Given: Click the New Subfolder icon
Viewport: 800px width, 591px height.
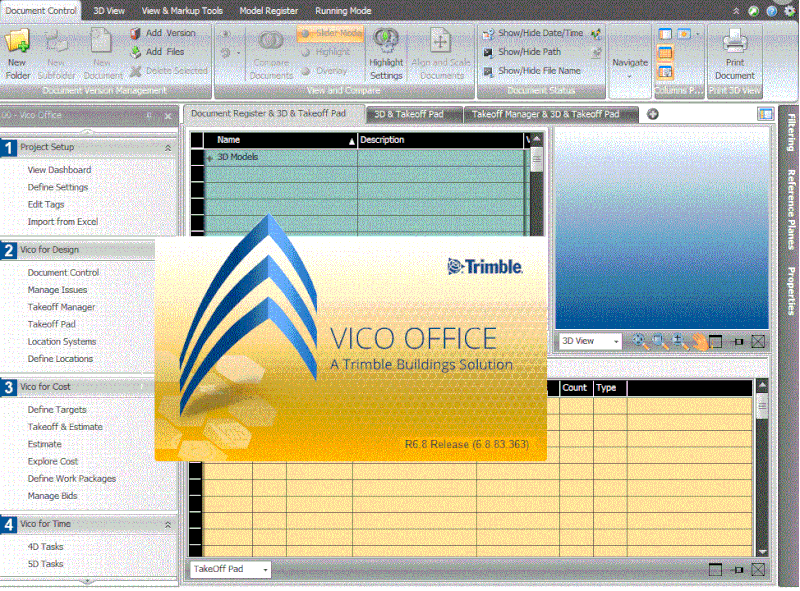Looking at the screenshot, I should (57, 41).
